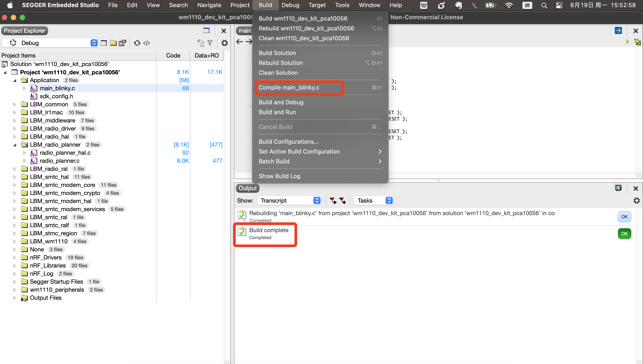Viewport: 643px width, 364px height.
Task: Click the Output panel settings gear icon
Action: pyautogui.click(x=637, y=200)
